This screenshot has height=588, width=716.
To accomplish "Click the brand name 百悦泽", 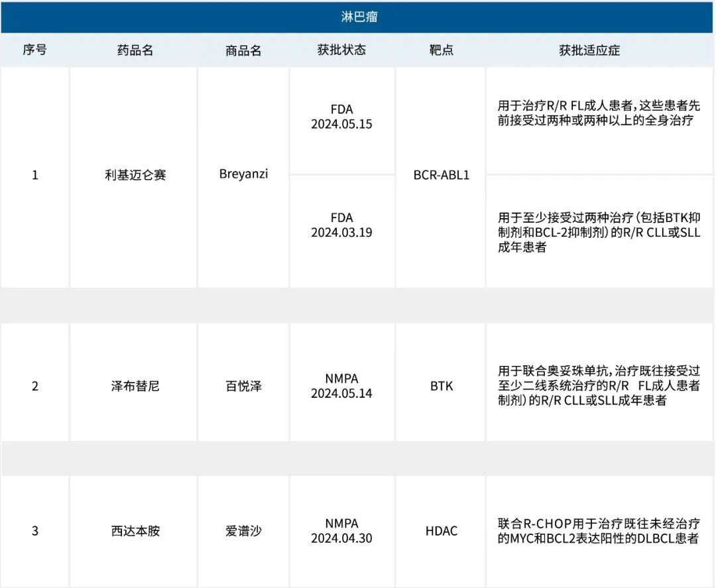I will click(x=243, y=386).
